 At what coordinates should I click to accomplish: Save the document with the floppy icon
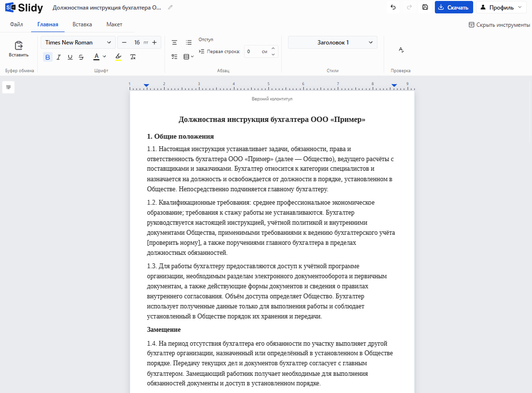tap(425, 7)
